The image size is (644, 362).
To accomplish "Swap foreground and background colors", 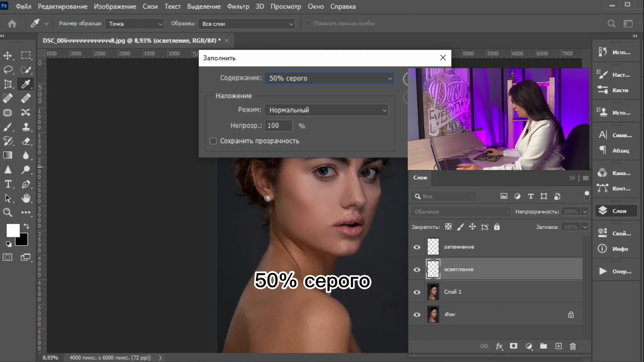I will [26, 226].
